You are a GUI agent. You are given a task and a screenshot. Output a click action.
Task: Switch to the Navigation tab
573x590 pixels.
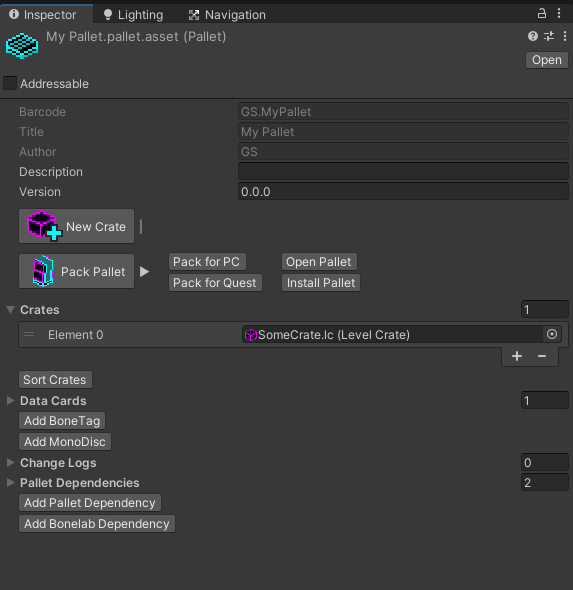pos(227,15)
